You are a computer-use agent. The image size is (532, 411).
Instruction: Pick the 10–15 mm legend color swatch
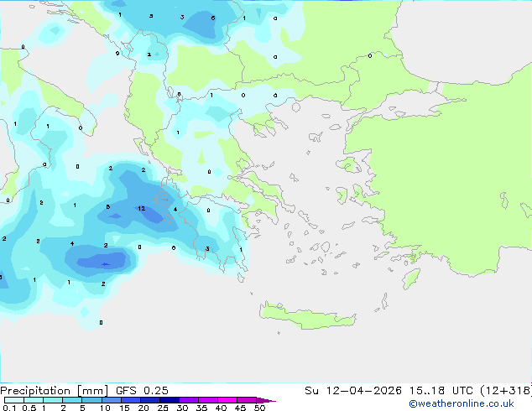pos(112,400)
